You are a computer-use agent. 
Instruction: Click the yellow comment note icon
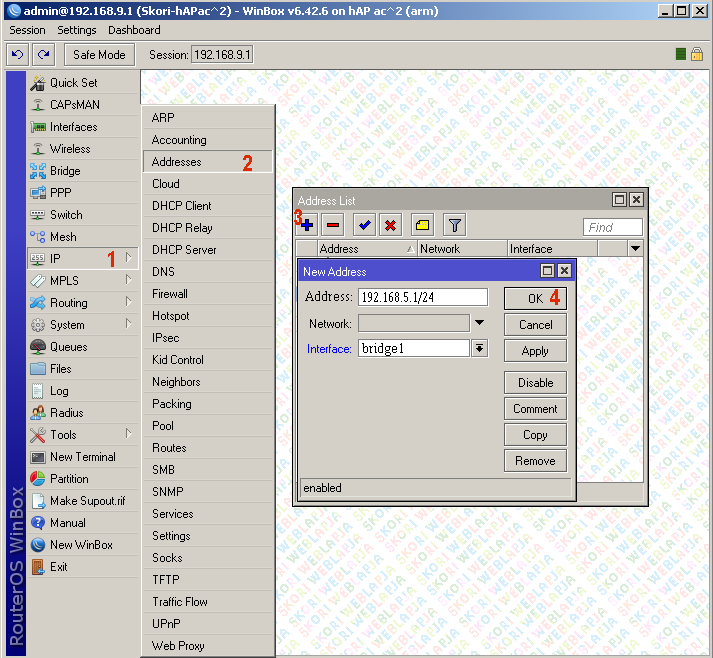point(422,226)
